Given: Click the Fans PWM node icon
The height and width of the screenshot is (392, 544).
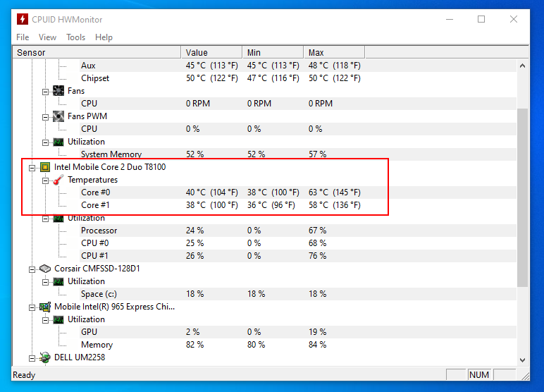Looking at the screenshot, I should coord(58,116).
